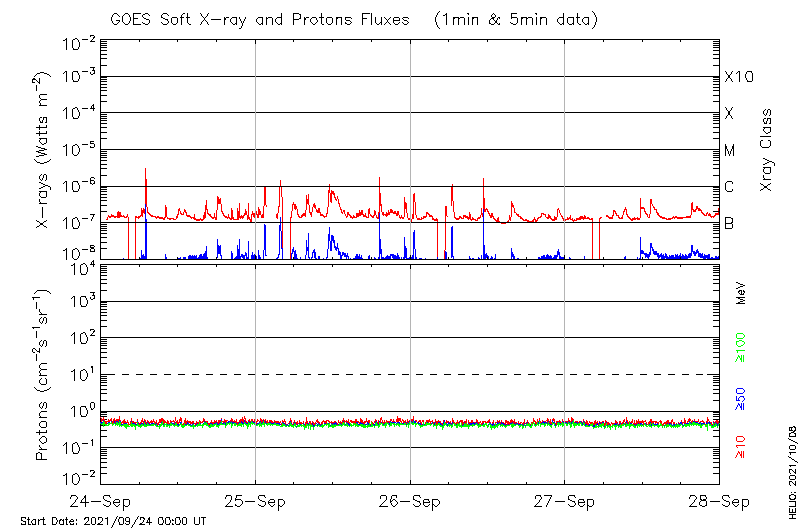Click the "Start Date: 2021/09/24 00:00 UT" text
The width and height of the screenshot is (800, 530).
coord(113,521)
